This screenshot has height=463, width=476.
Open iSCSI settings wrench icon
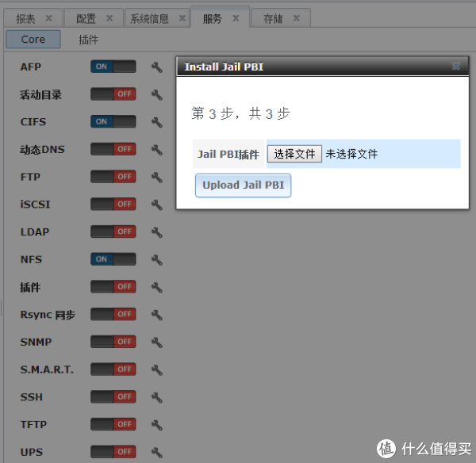(x=156, y=205)
